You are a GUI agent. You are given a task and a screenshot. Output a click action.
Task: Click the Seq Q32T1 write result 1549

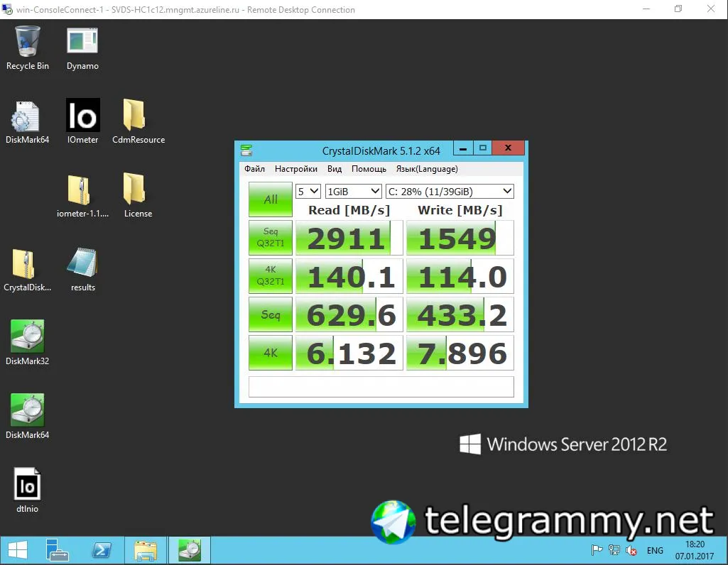460,238
